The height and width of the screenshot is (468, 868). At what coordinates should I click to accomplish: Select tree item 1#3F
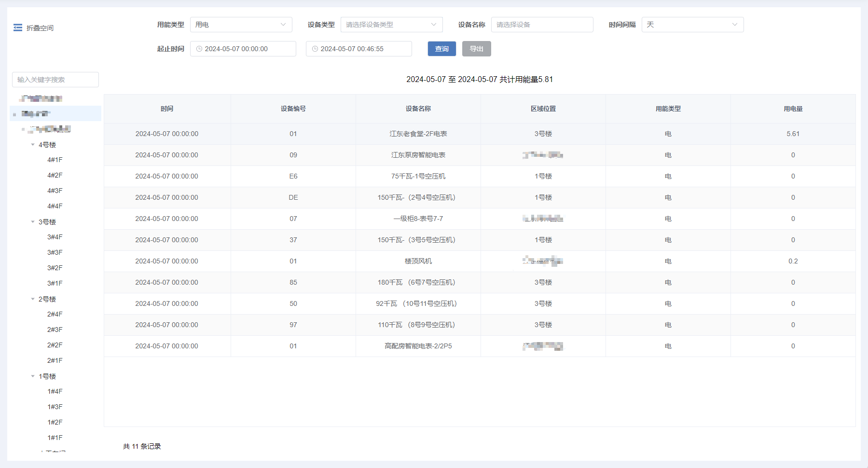[x=55, y=407]
